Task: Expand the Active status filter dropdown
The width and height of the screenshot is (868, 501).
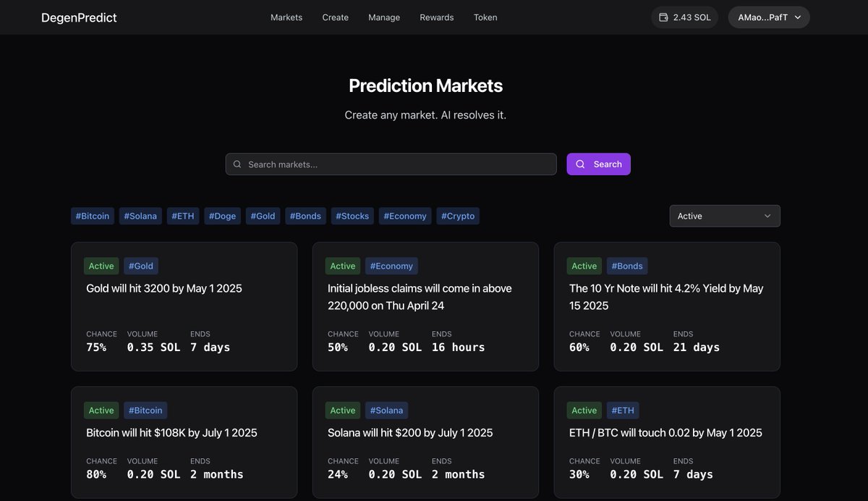Action: pyautogui.click(x=724, y=216)
